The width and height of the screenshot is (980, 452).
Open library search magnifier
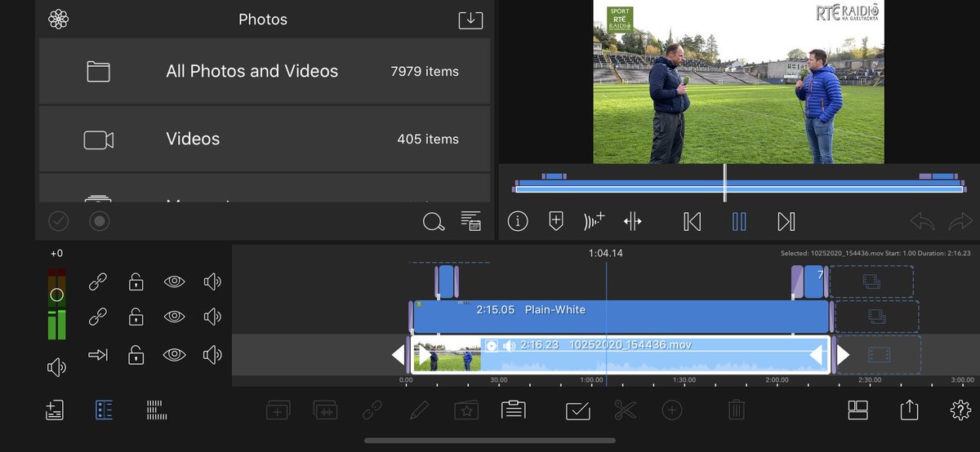click(434, 221)
